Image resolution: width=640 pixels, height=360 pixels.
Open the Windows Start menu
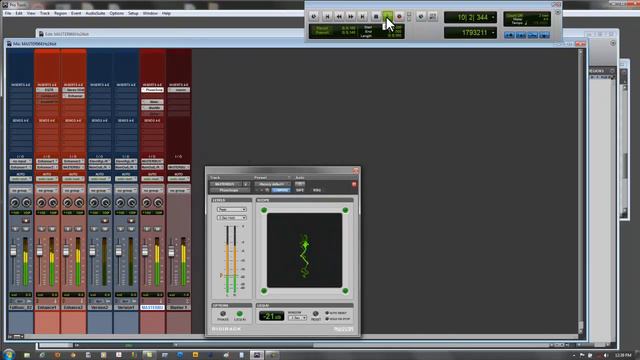point(8,354)
